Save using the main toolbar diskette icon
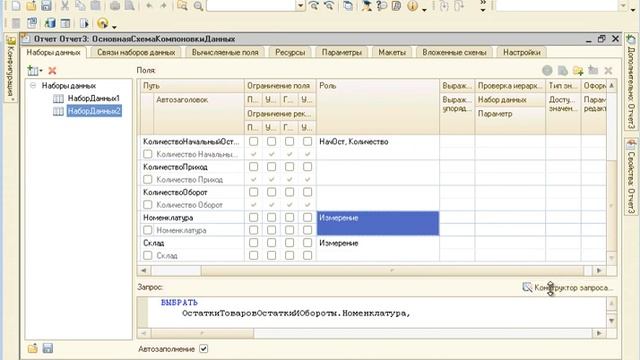Image resolution: width=640 pixels, height=360 pixels. click(46, 6)
